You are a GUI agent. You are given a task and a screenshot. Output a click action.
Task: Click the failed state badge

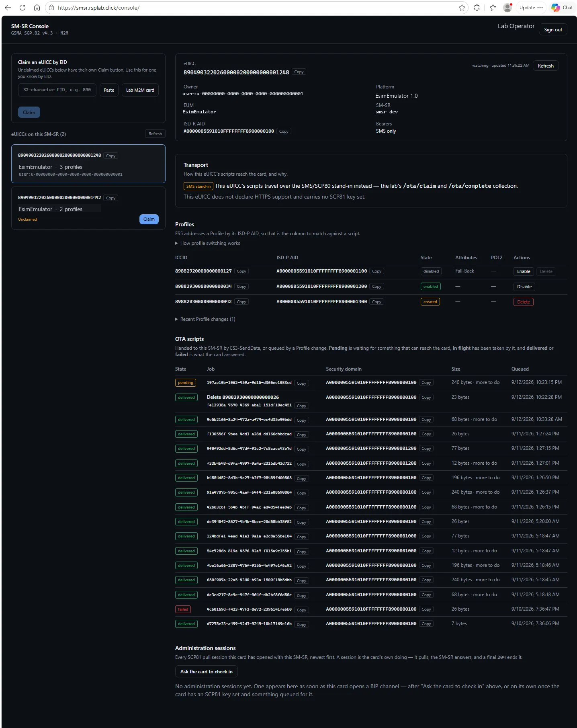pos(183,609)
